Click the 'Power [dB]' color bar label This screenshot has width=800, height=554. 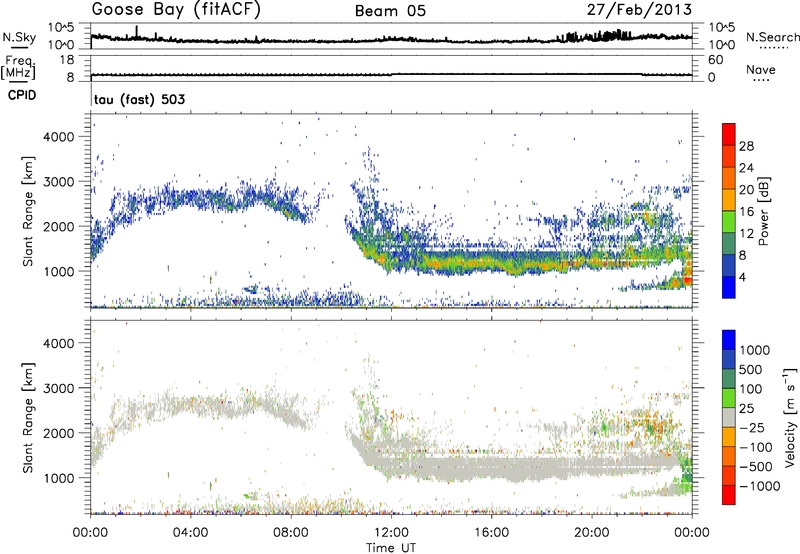pos(764,211)
